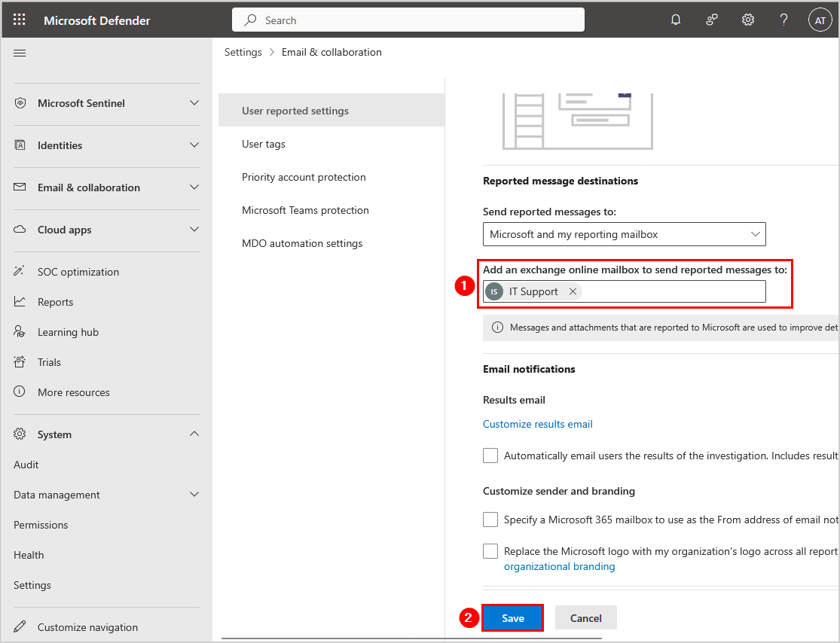Open the AT account avatar

point(820,20)
